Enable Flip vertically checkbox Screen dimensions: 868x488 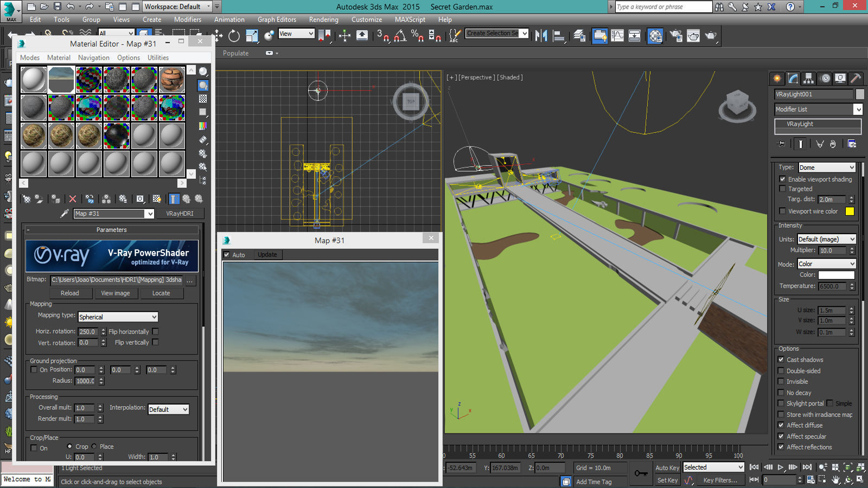tap(156, 342)
